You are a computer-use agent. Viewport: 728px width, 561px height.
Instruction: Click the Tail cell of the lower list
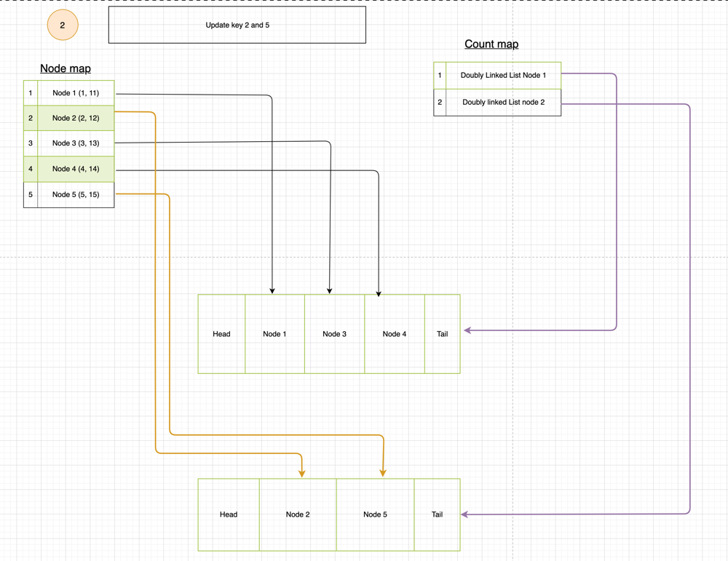437,514
